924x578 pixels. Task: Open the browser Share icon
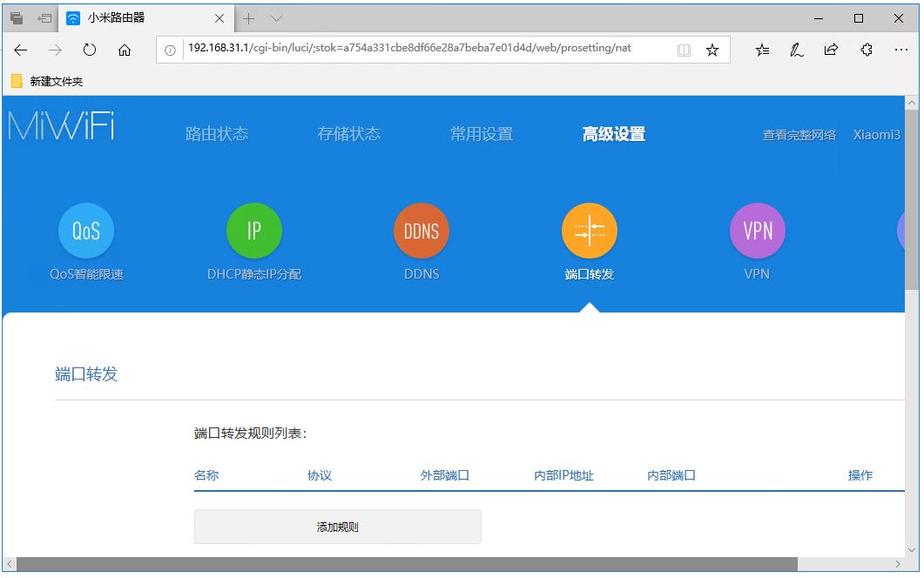point(831,50)
